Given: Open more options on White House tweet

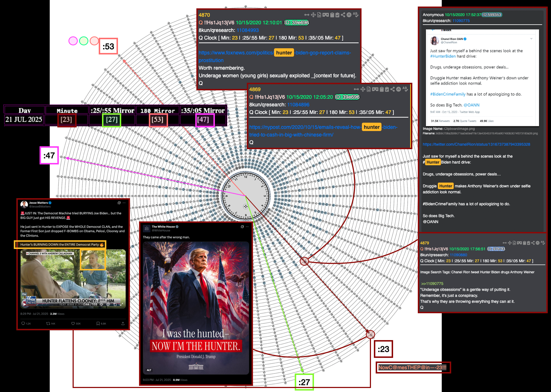Looking at the screenshot, I should pyautogui.click(x=248, y=226).
